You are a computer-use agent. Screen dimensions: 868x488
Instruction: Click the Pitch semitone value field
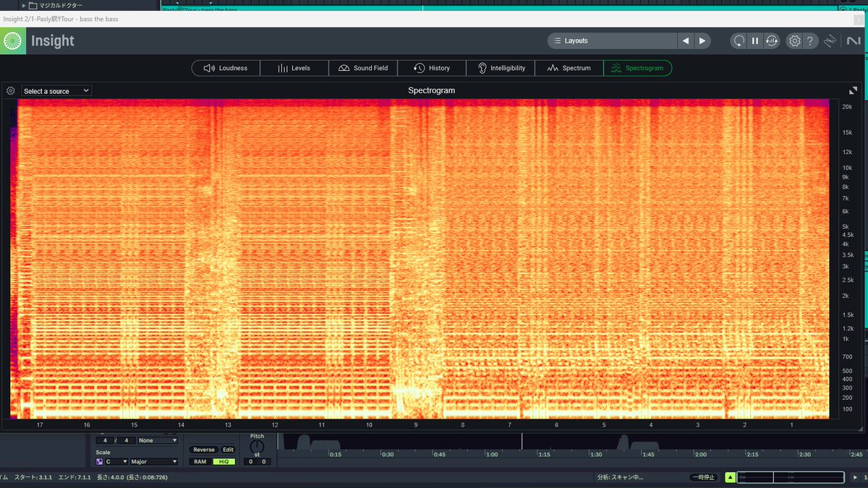251,461
